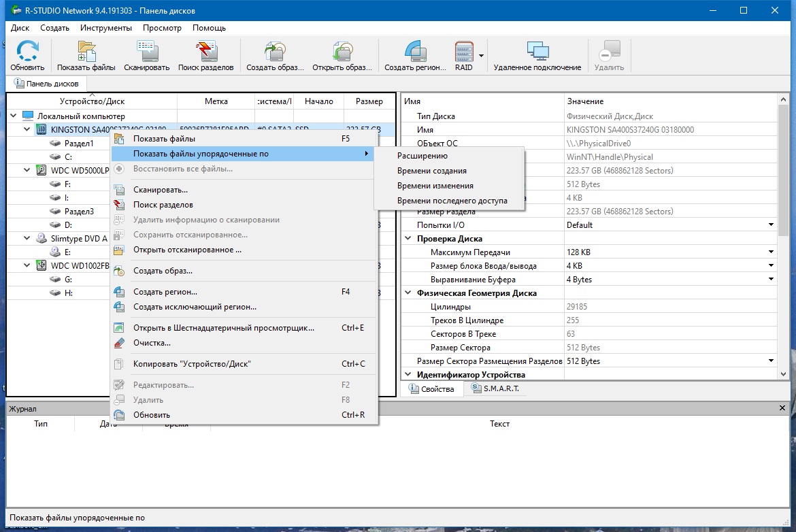Click the Обновить toolbar icon

pyautogui.click(x=27, y=56)
